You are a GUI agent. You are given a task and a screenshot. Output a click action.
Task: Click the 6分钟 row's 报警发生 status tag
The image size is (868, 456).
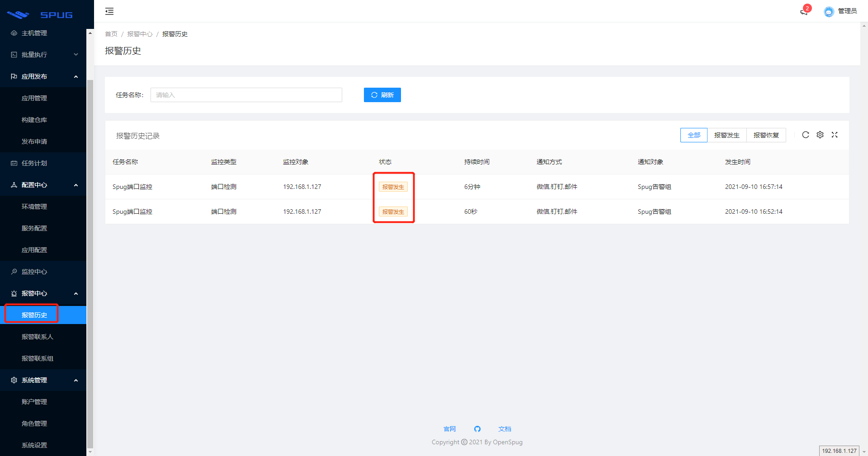coord(393,187)
